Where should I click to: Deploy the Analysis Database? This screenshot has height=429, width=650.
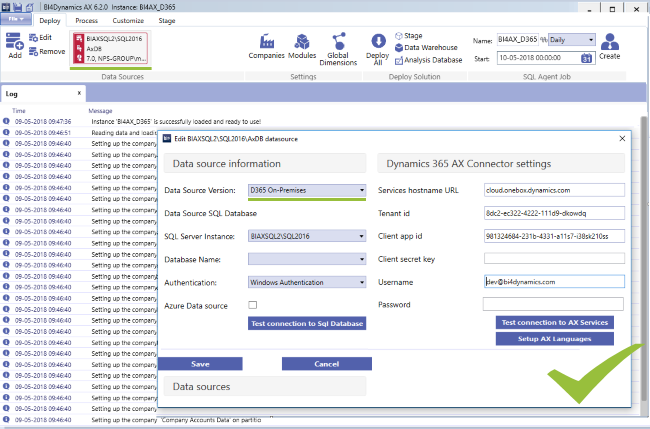tap(428, 60)
